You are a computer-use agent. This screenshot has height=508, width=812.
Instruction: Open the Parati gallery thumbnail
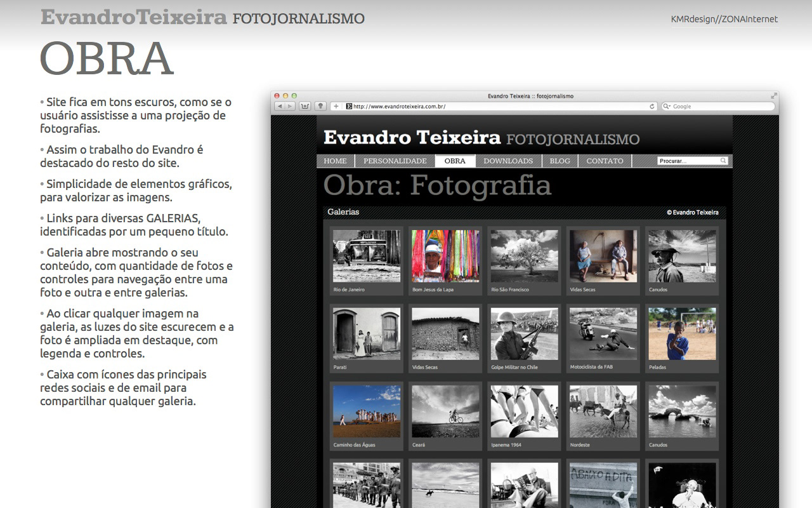367,334
